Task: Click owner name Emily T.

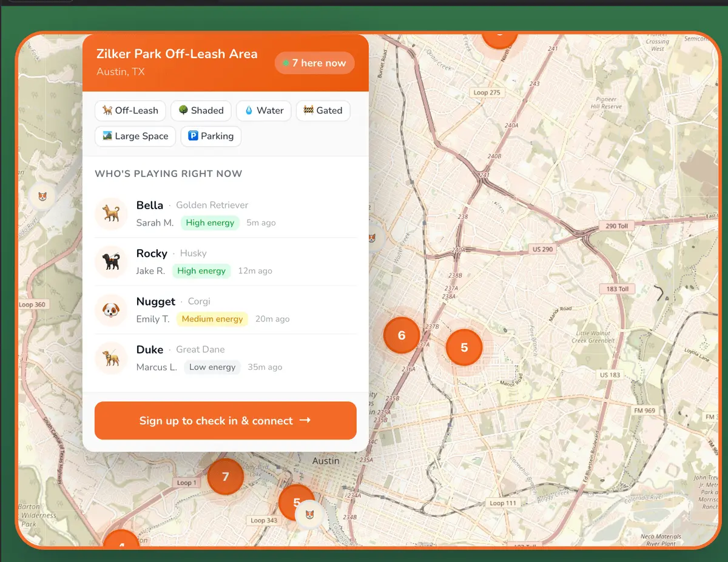Action: pyautogui.click(x=153, y=319)
